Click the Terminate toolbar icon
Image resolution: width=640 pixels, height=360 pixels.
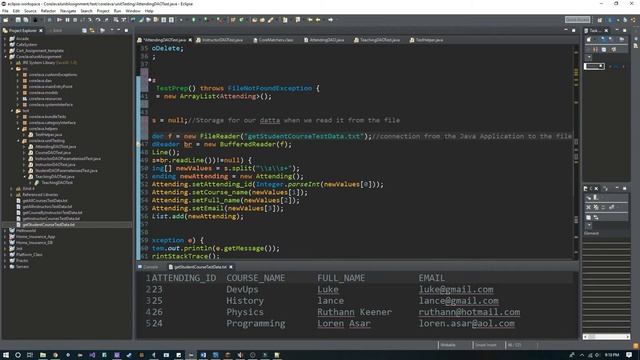pyautogui.click(x=75, y=20)
